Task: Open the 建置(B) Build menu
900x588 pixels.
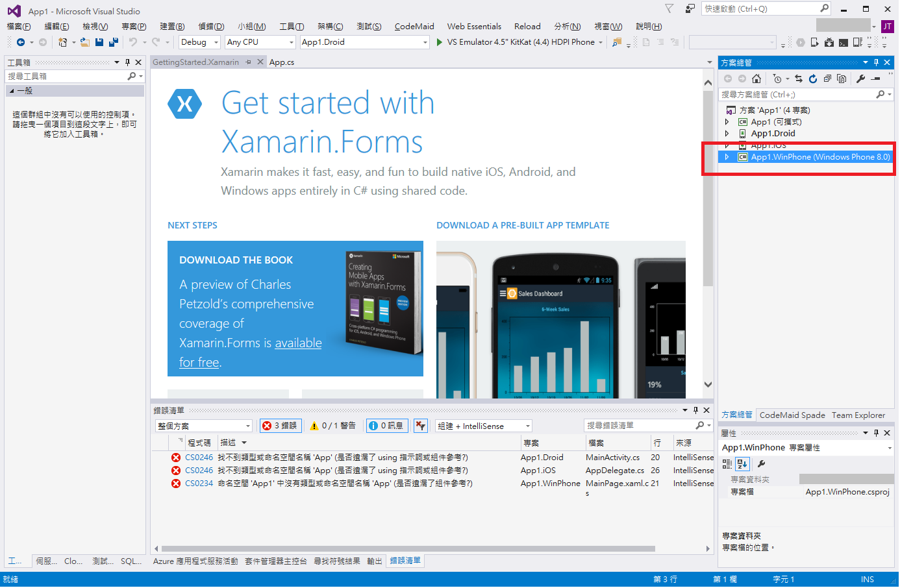Action: point(172,27)
